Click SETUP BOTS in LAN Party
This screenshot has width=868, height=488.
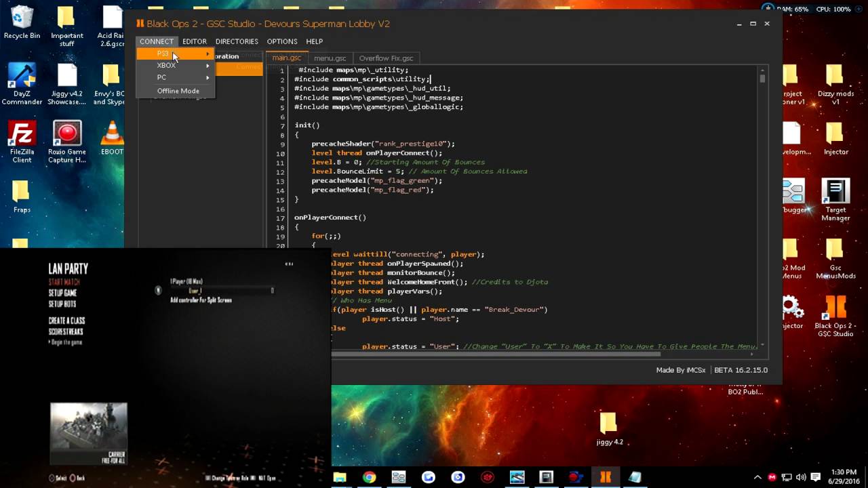[x=62, y=304]
